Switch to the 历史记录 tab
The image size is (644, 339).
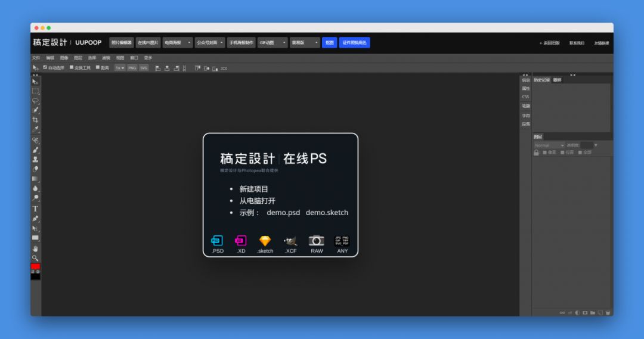pos(541,80)
